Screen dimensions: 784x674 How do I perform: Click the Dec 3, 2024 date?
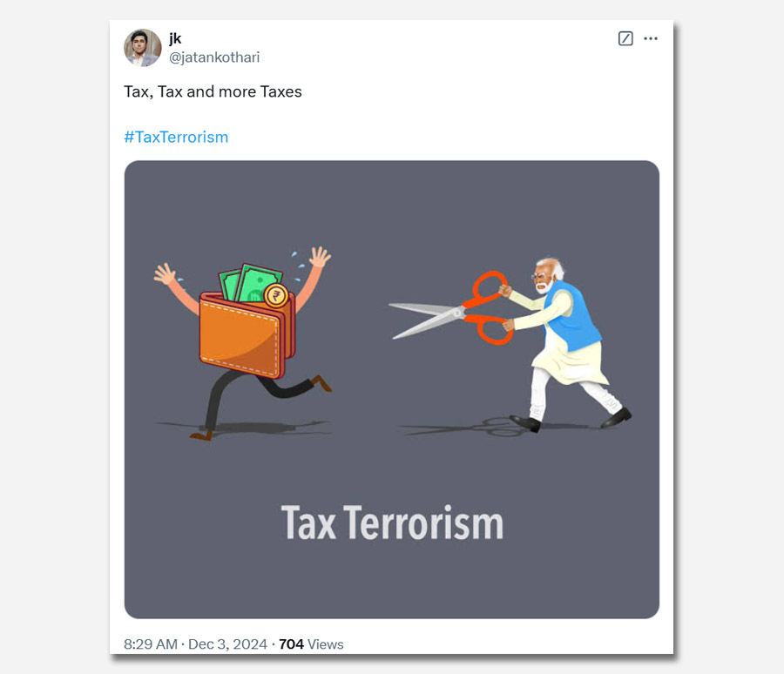(227, 644)
